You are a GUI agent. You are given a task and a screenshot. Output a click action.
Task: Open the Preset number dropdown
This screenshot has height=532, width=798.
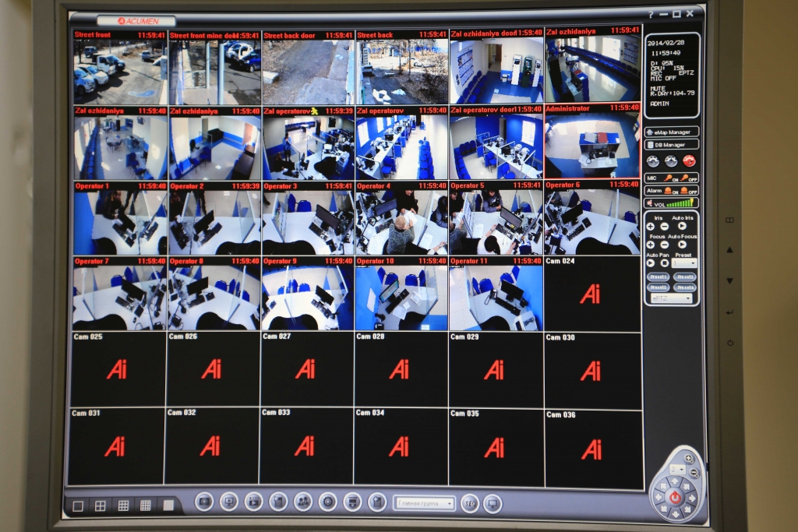684,262
